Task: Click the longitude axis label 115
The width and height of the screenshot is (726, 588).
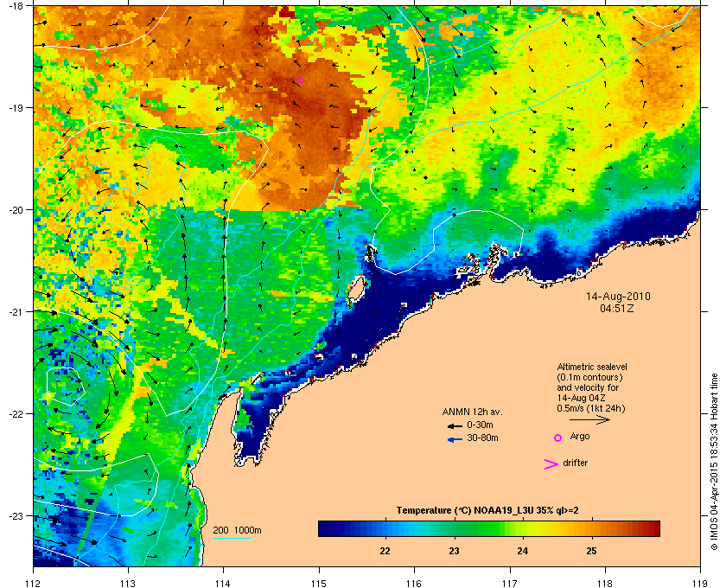Action: (319, 583)
